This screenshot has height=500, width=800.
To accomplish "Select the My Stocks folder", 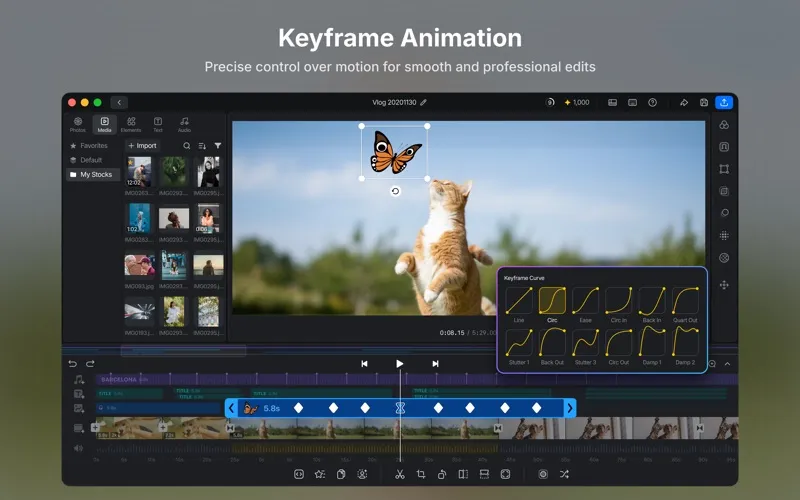I will click(x=93, y=174).
